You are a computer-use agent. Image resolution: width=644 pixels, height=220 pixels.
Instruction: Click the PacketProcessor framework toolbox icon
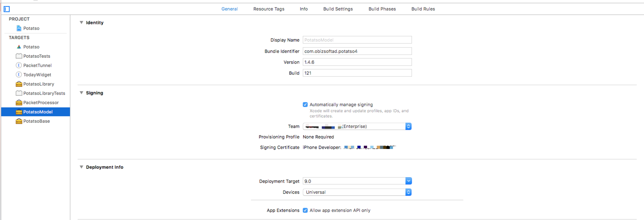pyautogui.click(x=19, y=102)
